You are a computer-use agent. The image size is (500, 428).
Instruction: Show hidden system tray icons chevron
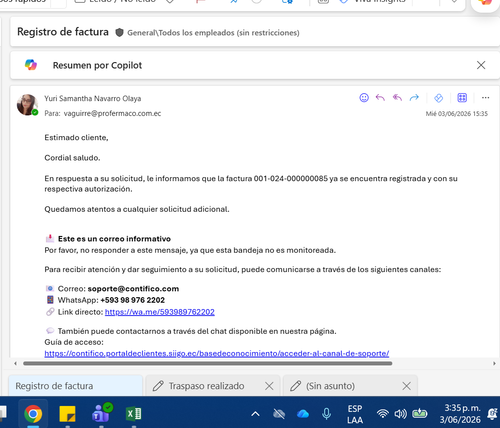click(x=255, y=414)
